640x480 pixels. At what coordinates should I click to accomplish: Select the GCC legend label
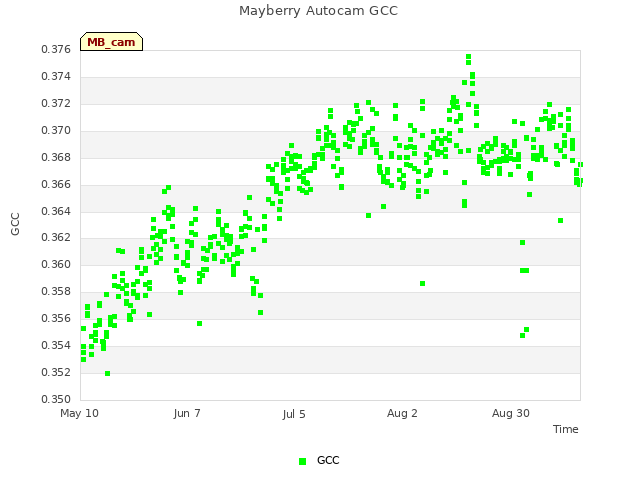coord(328,460)
